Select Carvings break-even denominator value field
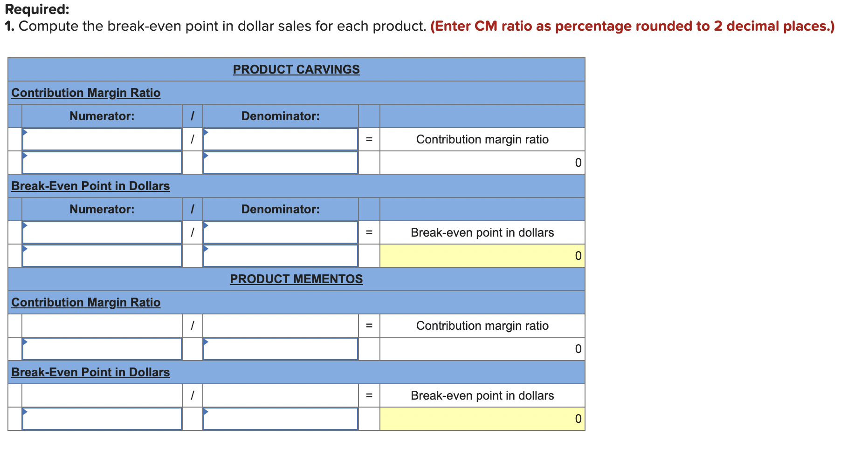The width and height of the screenshot is (868, 449). (x=281, y=256)
